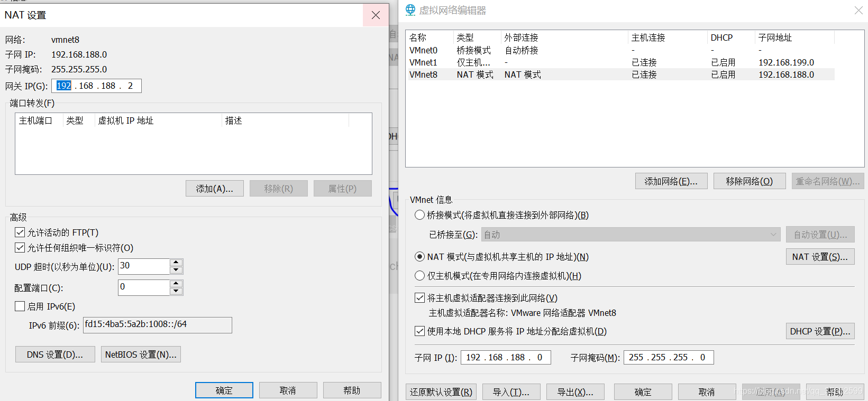
Task: Click 移除网络(O) button
Action: click(749, 181)
